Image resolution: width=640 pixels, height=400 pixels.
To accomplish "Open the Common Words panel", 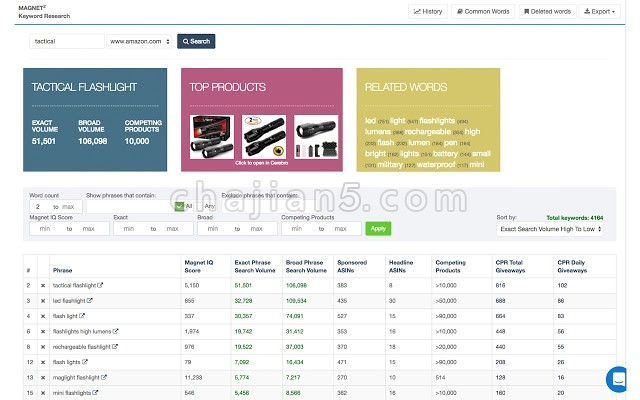I will pyautogui.click(x=482, y=12).
